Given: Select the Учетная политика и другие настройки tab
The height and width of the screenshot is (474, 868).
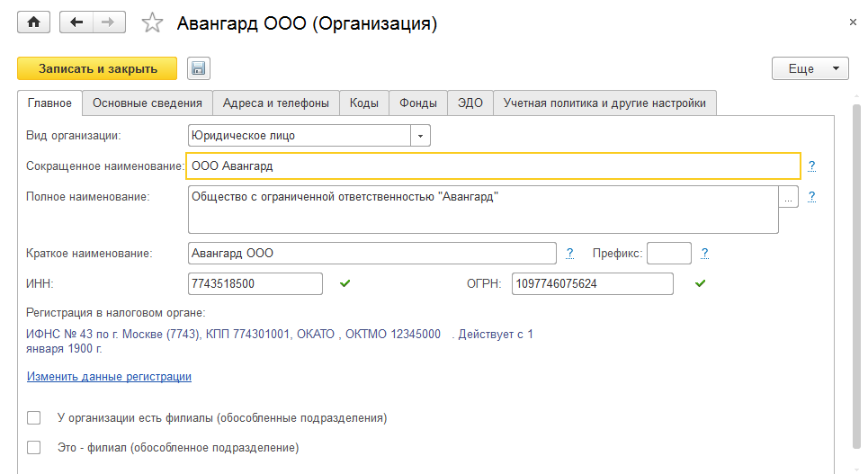Looking at the screenshot, I should (x=604, y=103).
